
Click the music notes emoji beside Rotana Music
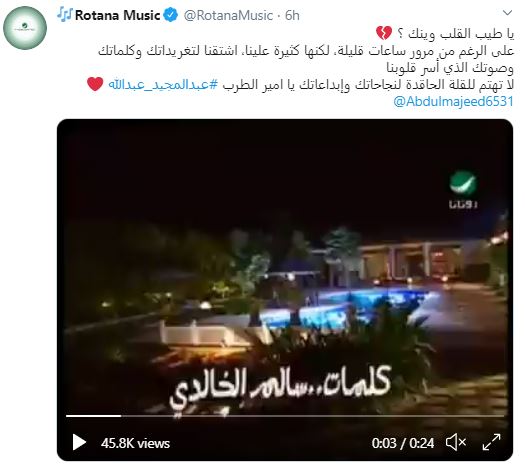coord(65,15)
